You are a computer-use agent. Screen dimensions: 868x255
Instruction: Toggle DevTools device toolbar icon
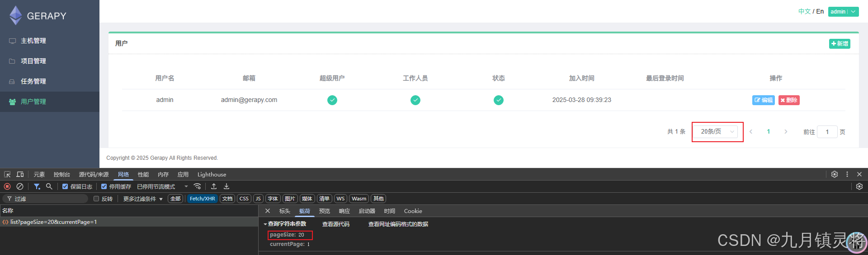coord(20,174)
